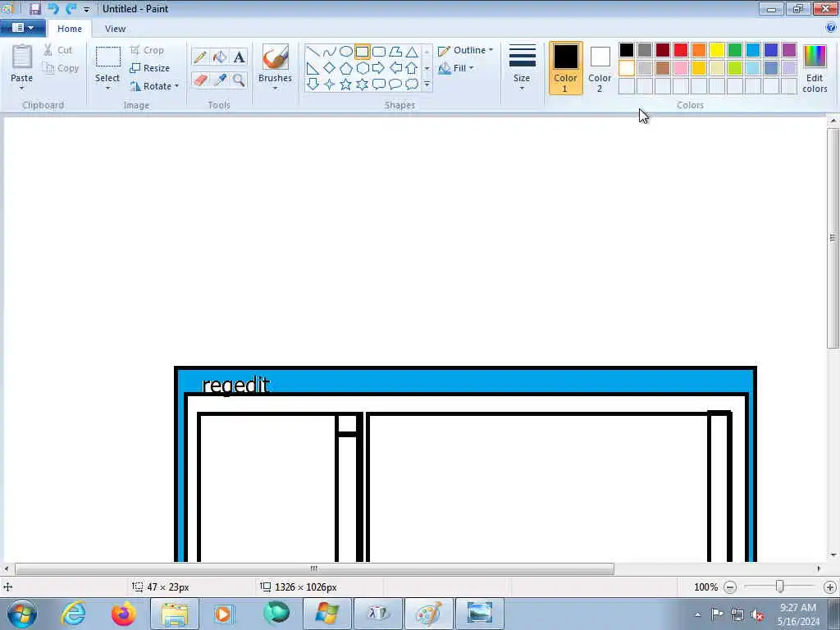Open the shape Outline dropdown

[465, 50]
